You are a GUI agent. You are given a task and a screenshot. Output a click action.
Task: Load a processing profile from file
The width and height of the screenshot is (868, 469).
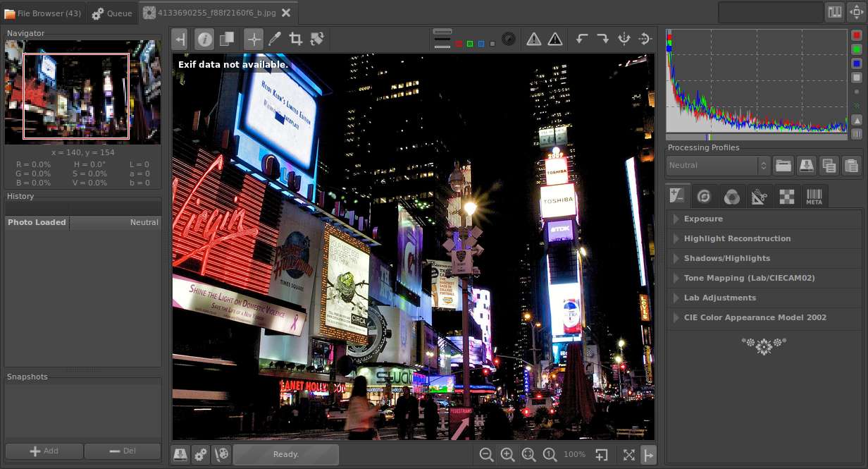783,166
